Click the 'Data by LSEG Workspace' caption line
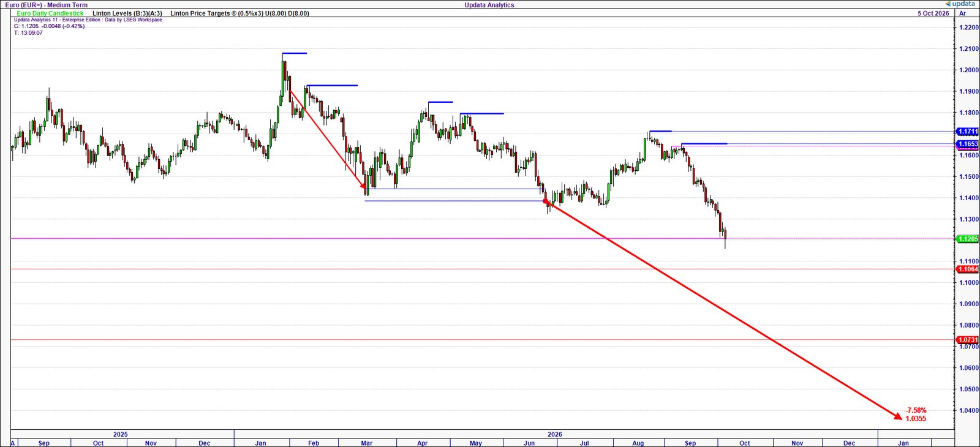 click(88, 20)
